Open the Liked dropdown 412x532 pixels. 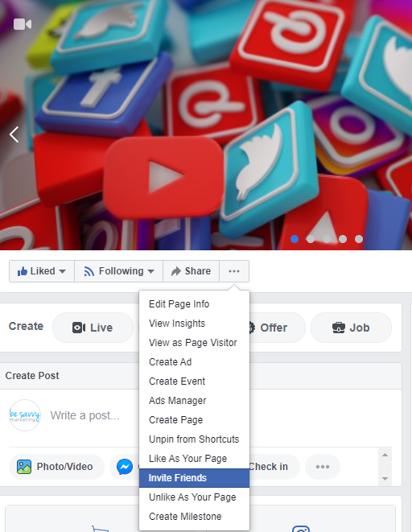coord(42,271)
